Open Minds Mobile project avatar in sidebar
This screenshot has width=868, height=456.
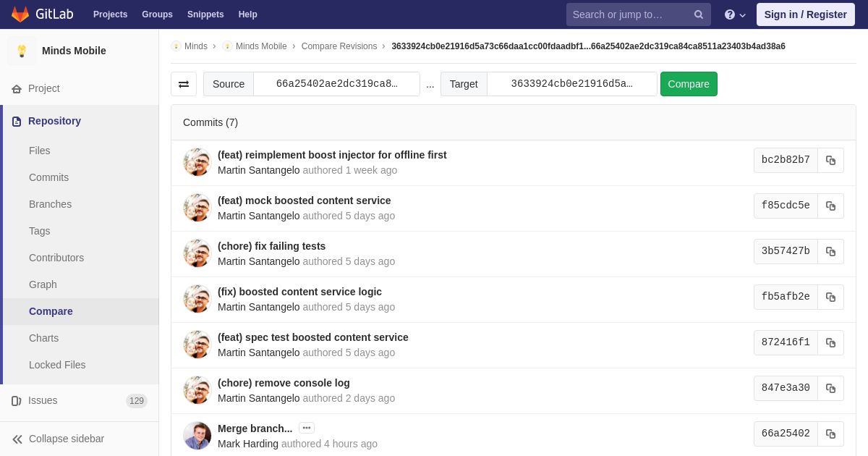pos(22,51)
